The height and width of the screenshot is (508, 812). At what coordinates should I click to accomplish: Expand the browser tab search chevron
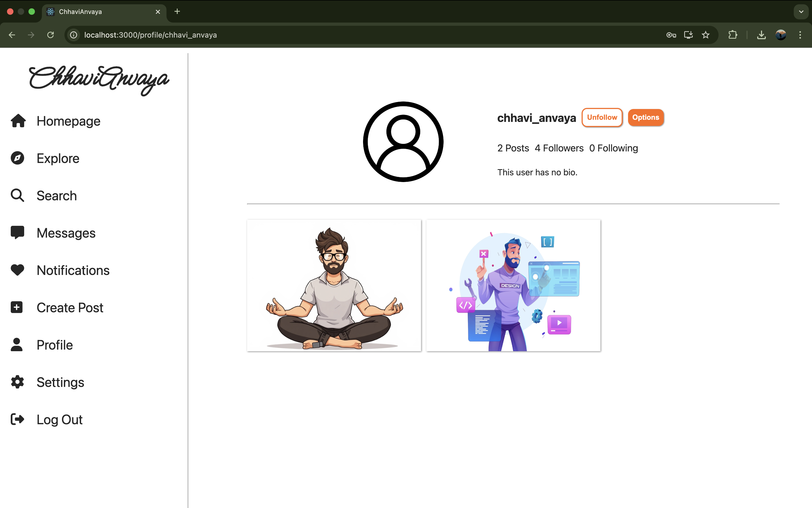(x=801, y=12)
